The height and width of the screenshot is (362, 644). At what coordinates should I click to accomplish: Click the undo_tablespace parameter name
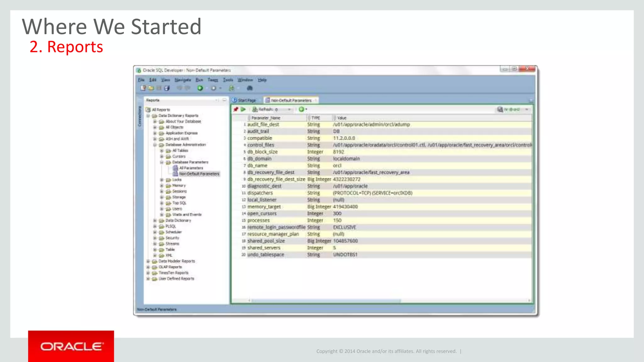[265, 255]
